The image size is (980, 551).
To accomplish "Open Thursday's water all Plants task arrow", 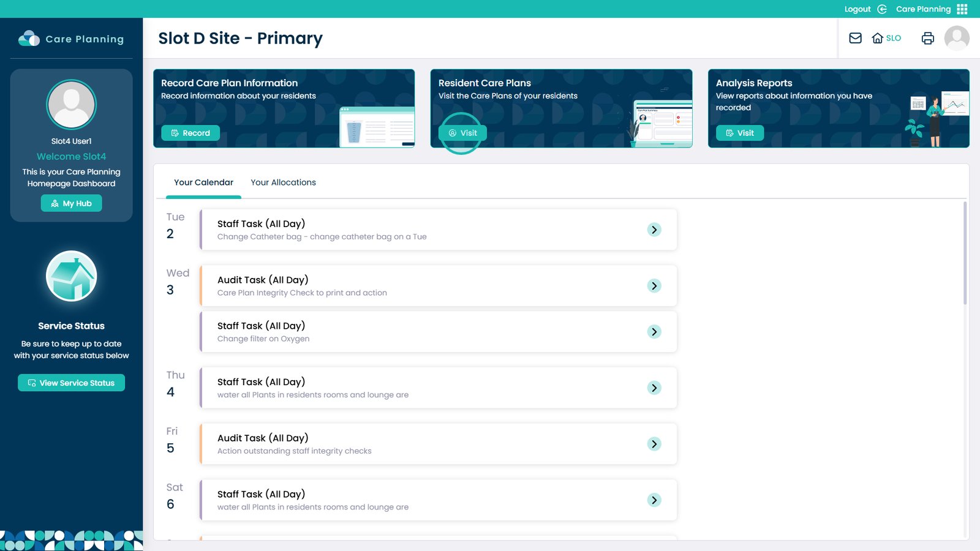I will (654, 388).
